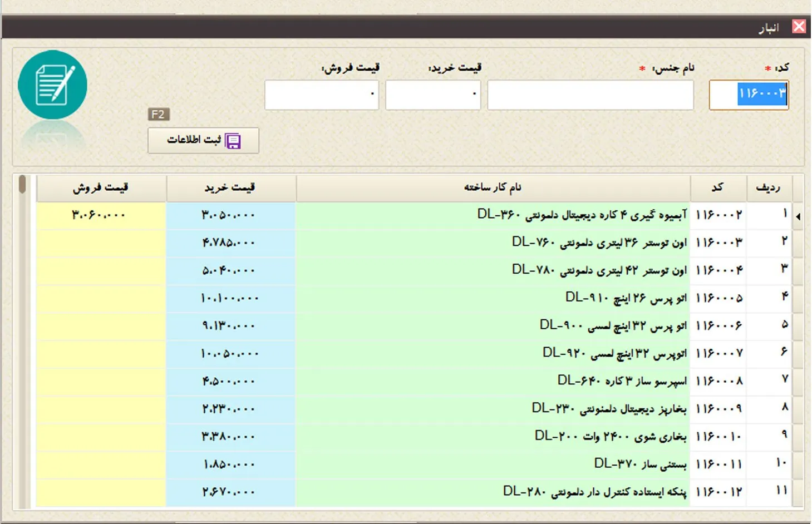Sort by the قیمت فروش column header
The height and width of the screenshot is (524, 812).
tap(101, 188)
